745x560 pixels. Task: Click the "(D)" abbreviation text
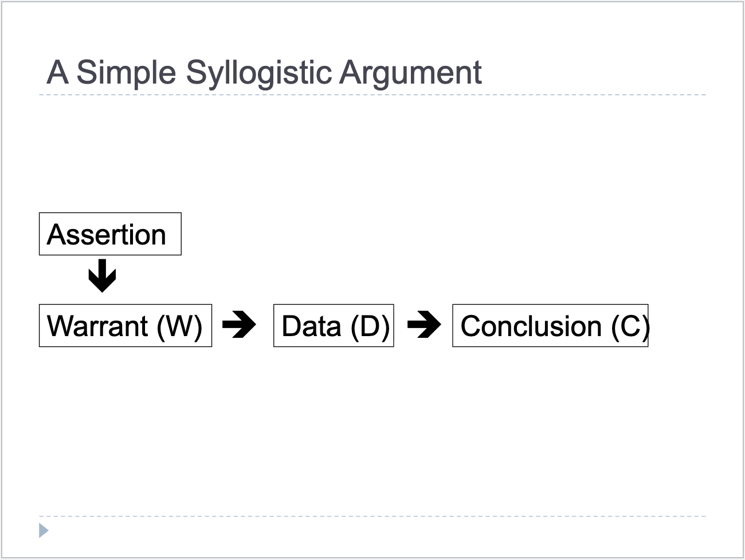pos(370,326)
